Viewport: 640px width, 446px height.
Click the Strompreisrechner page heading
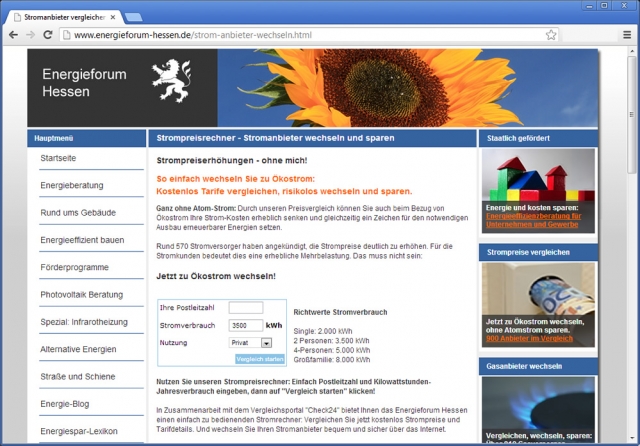point(276,138)
